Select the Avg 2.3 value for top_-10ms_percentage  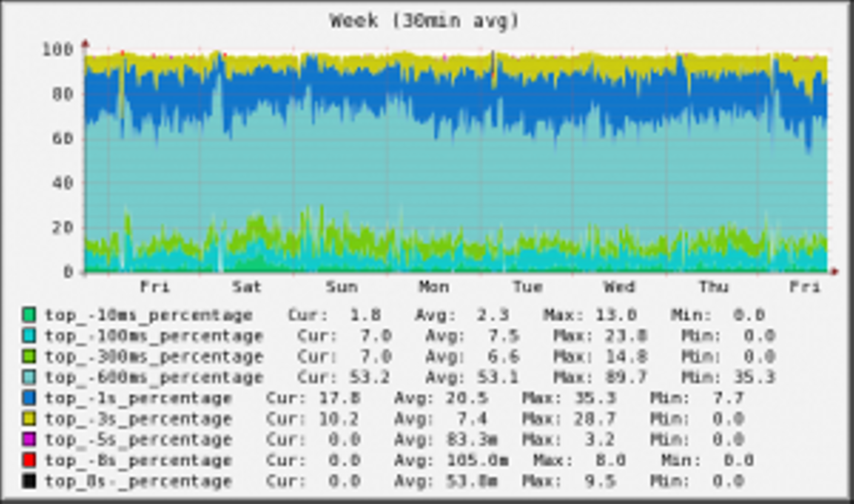coord(493,315)
